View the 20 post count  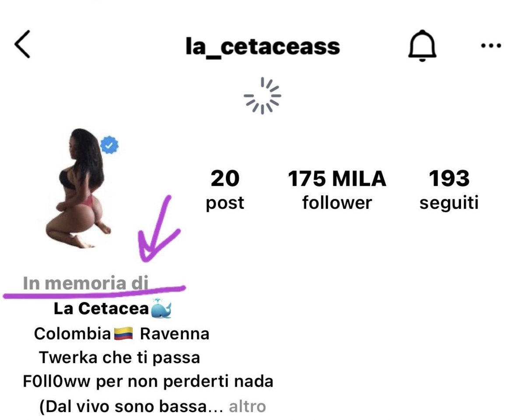(x=225, y=190)
